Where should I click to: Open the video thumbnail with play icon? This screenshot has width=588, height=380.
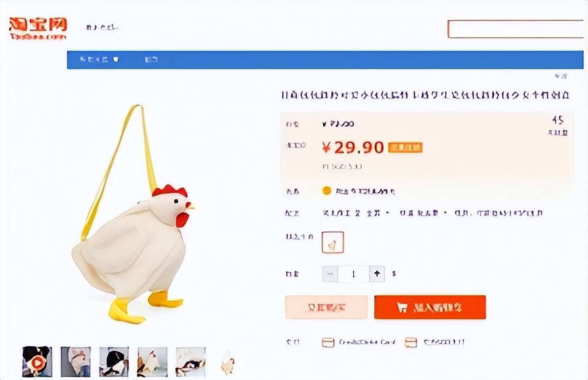(37, 361)
